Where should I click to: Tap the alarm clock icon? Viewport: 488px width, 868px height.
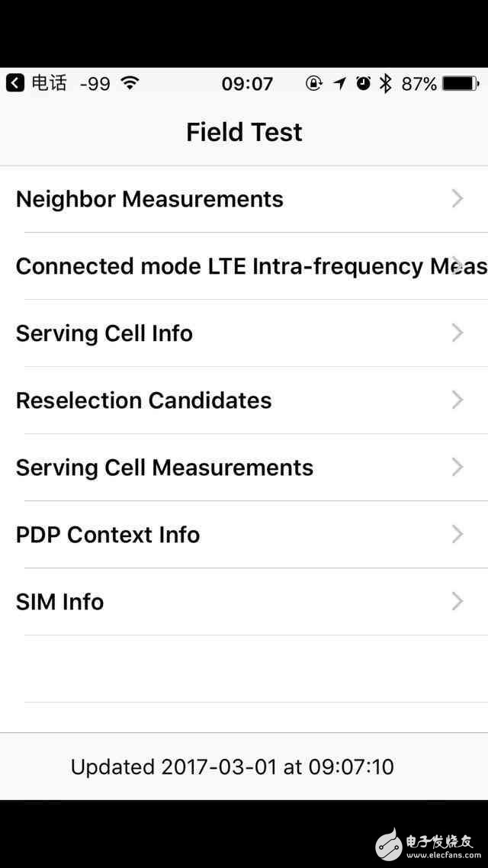click(x=363, y=83)
